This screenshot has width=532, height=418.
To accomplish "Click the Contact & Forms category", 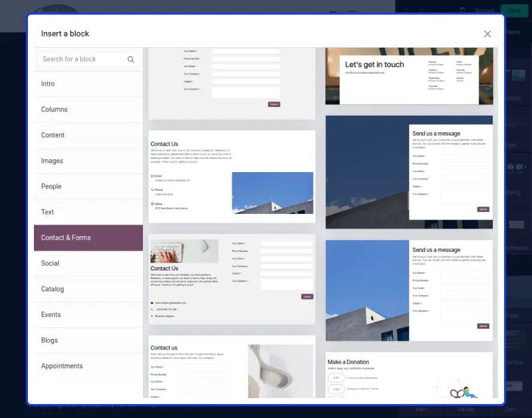I will (88, 238).
